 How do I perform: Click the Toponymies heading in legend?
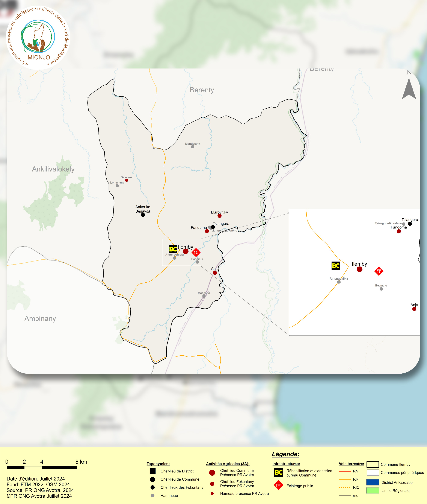tap(158, 464)
